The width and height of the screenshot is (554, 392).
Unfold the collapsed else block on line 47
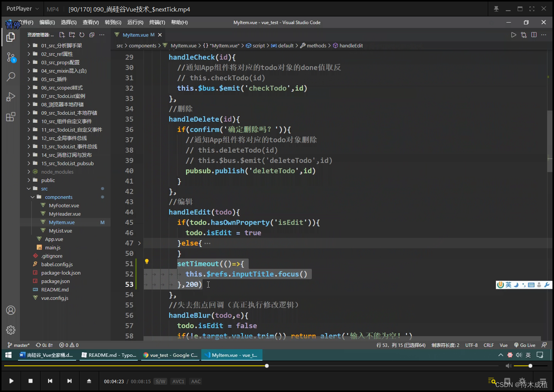click(x=139, y=243)
